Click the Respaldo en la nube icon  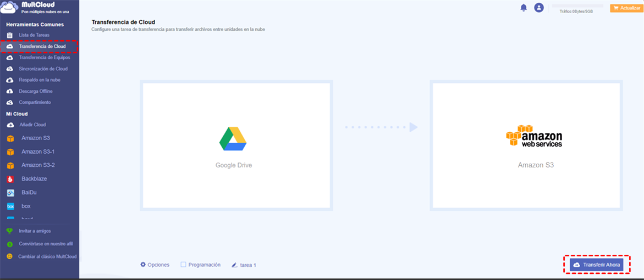click(10, 80)
